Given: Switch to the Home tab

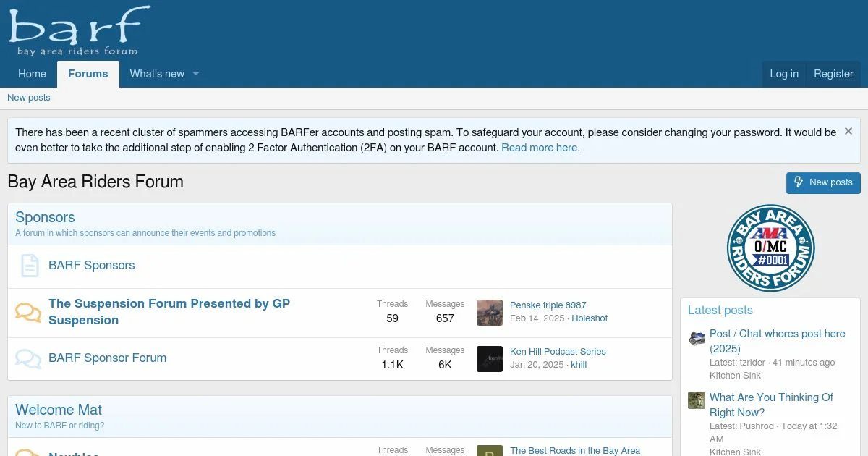Looking at the screenshot, I should [x=32, y=74].
